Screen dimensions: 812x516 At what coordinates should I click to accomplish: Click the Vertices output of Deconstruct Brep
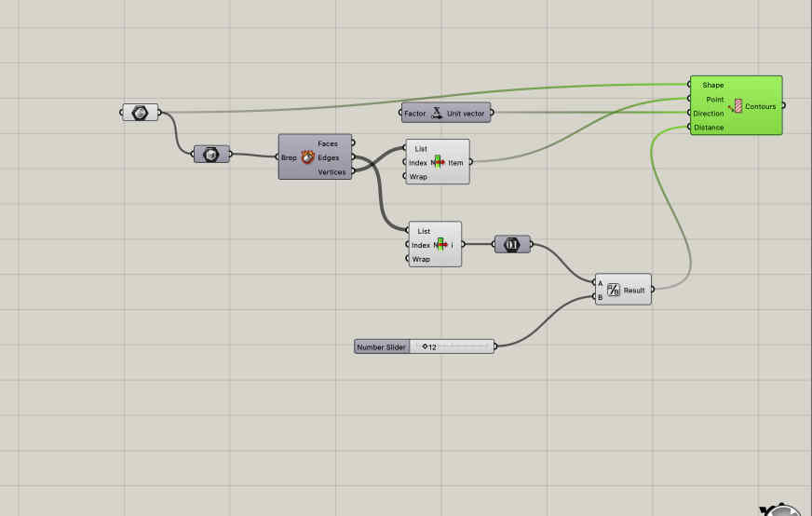coord(332,172)
